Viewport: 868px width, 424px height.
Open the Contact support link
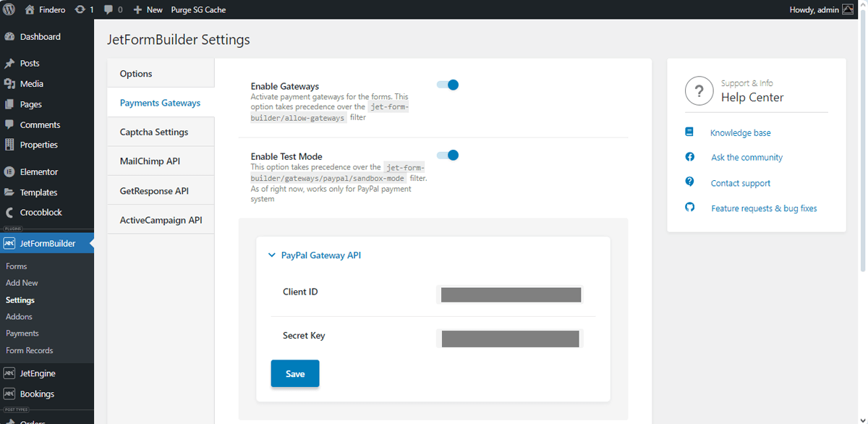740,182
